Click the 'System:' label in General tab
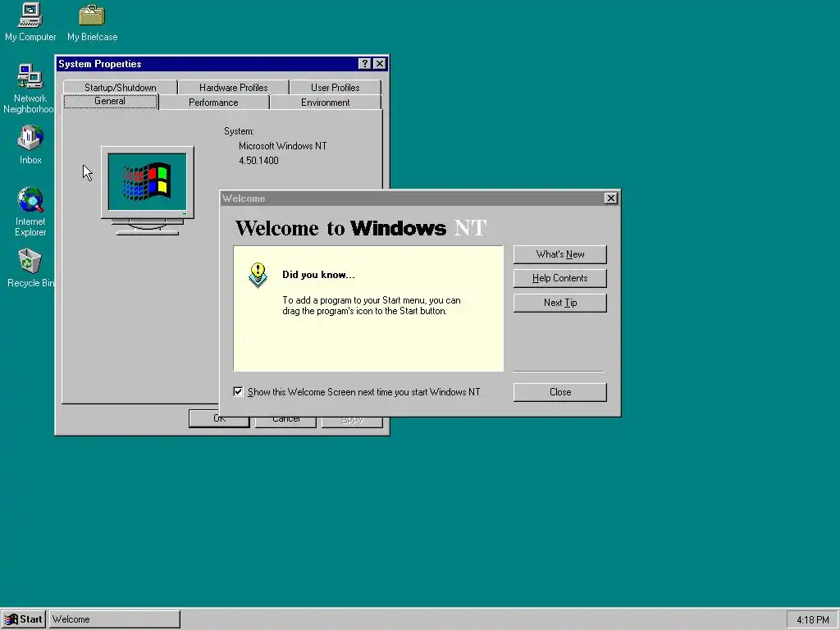Viewport: 840px width, 630px height. pos(239,131)
